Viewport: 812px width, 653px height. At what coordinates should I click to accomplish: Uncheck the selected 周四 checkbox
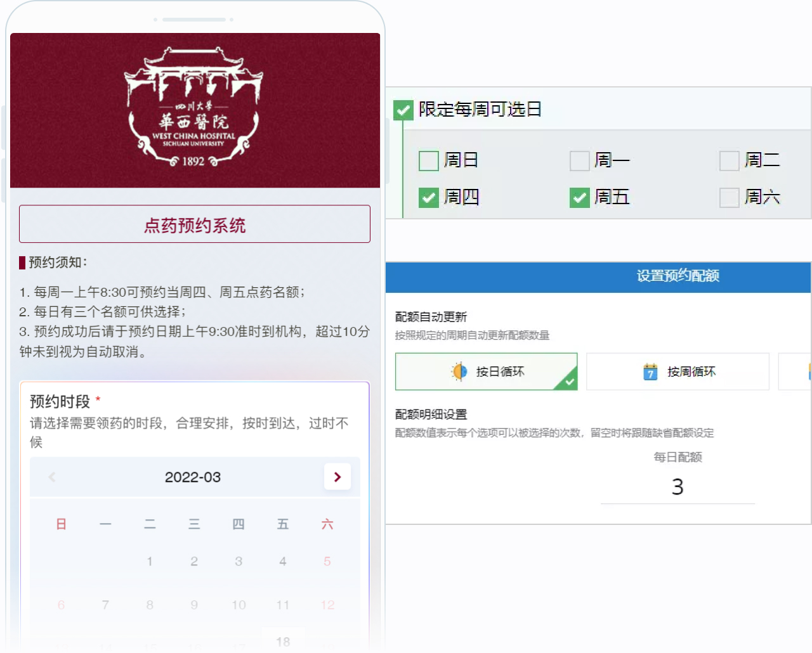click(429, 197)
